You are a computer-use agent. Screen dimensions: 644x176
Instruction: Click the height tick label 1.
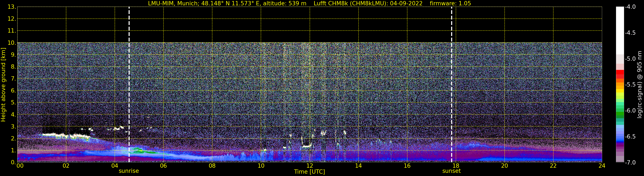[x=13, y=151]
